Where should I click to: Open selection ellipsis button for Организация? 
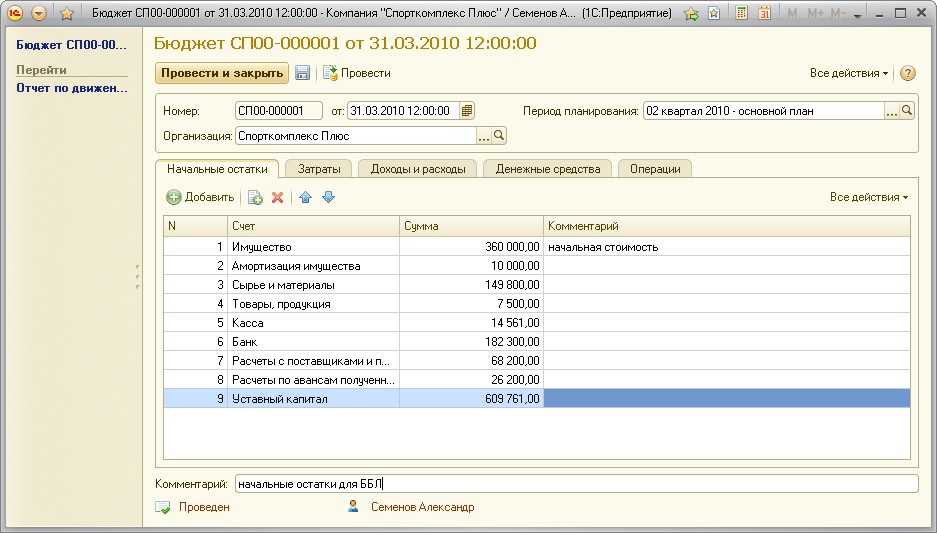pos(483,136)
